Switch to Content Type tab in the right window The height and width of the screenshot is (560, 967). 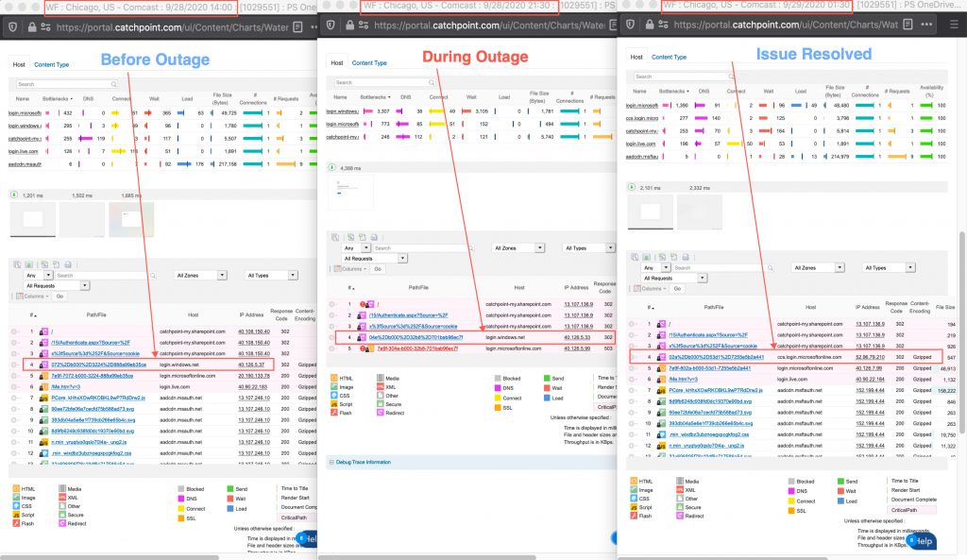(670, 58)
